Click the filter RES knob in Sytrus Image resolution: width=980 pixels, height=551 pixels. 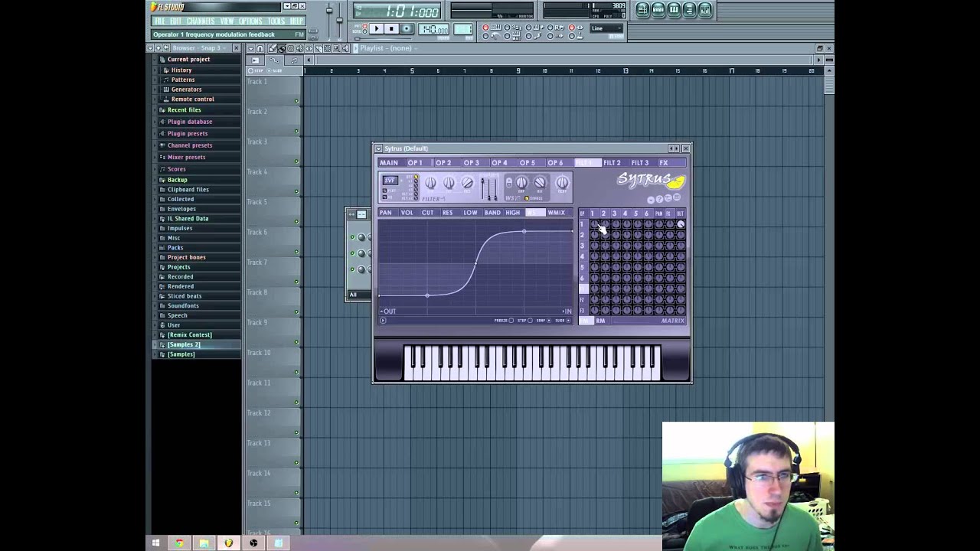pyautogui.click(x=467, y=183)
